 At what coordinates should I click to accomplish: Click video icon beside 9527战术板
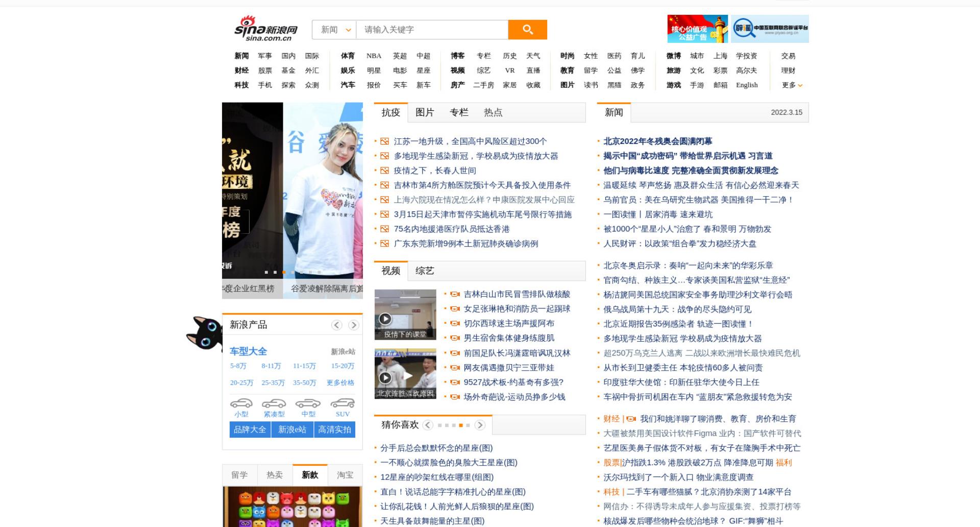[x=455, y=382]
